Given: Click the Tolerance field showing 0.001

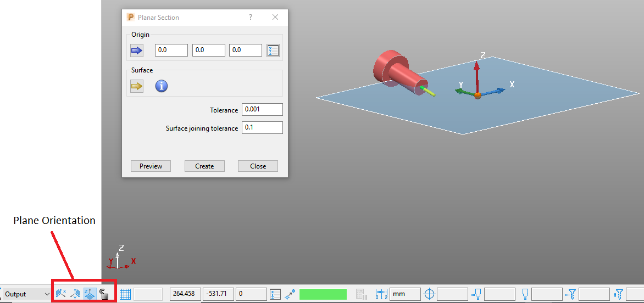Looking at the screenshot, I should (x=263, y=110).
